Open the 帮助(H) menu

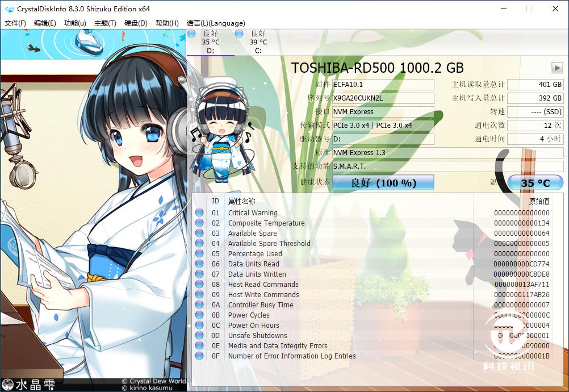(x=167, y=23)
